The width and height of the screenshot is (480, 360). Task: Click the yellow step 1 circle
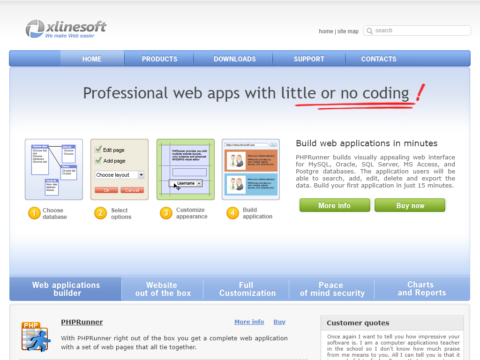34,213
